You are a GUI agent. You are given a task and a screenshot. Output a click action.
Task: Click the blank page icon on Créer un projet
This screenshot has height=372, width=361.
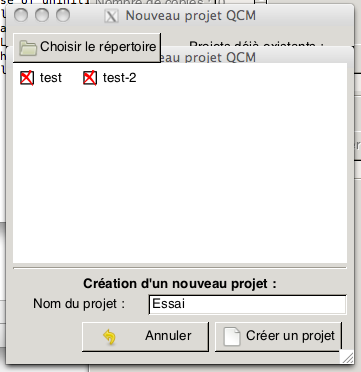pyautogui.click(x=232, y=336)
